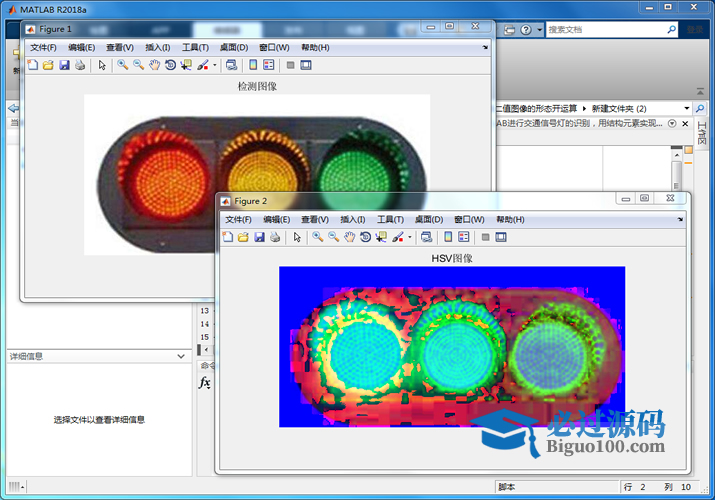Click fx function browser icon
The width and height of the screenshot is (715, 500).
coord(205,382)
